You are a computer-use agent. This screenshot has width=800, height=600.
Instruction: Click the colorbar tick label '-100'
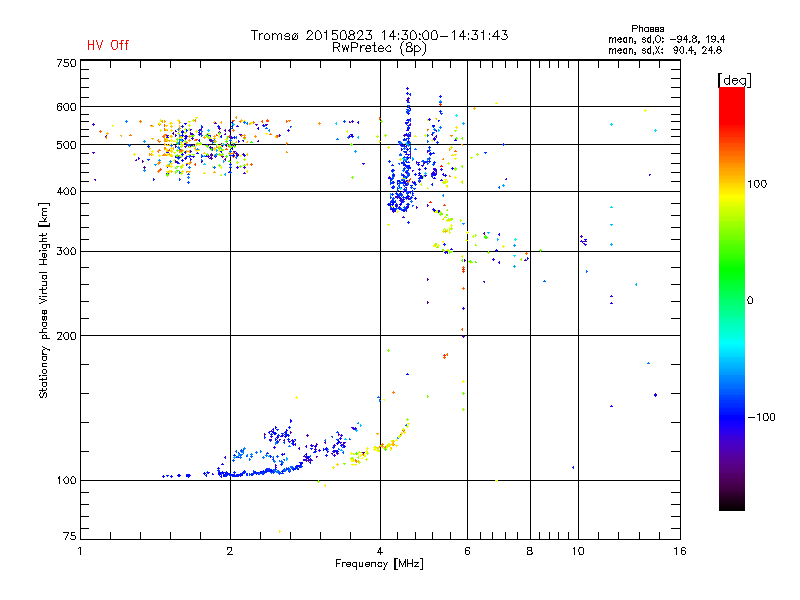pyautogui.click(x=762, y=417)
